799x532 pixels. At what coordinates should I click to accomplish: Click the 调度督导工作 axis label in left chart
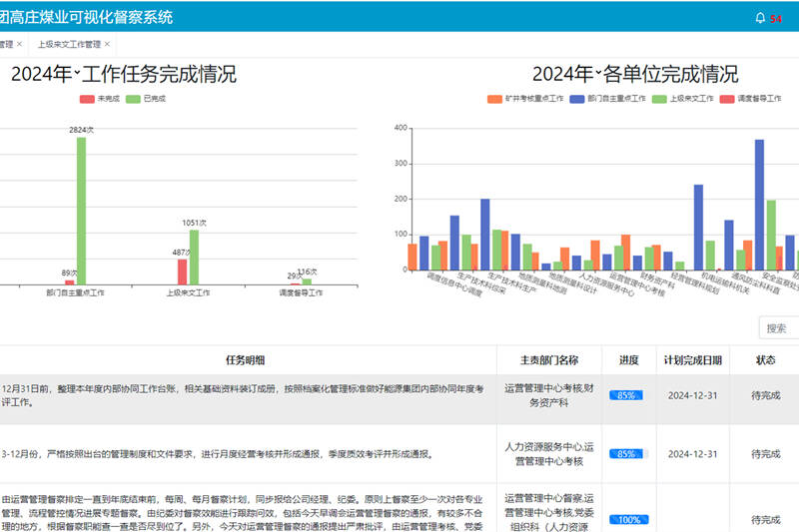[x=302, y=292]
